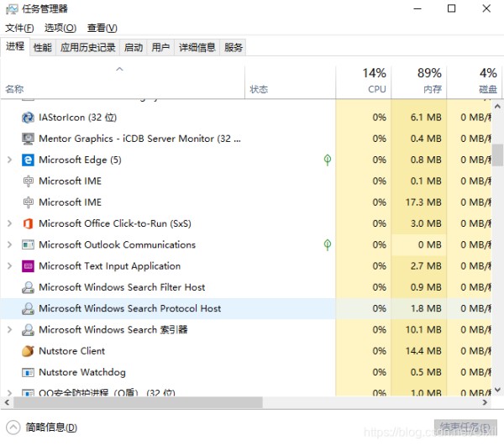Click the 简略信息(D) link

coord(51,428)
